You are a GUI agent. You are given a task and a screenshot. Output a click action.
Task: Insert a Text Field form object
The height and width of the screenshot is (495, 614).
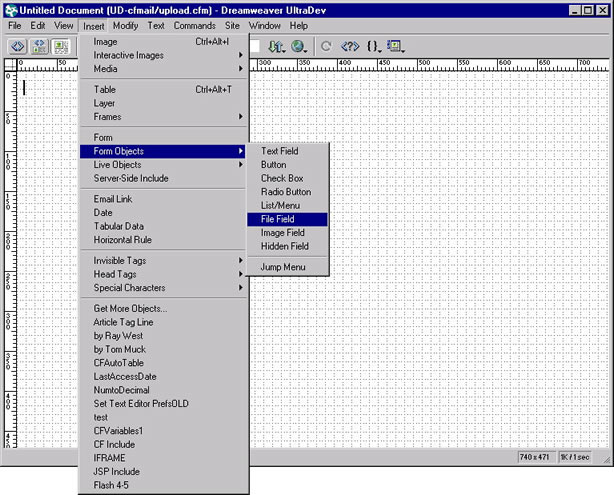click(x=287, y=151)
